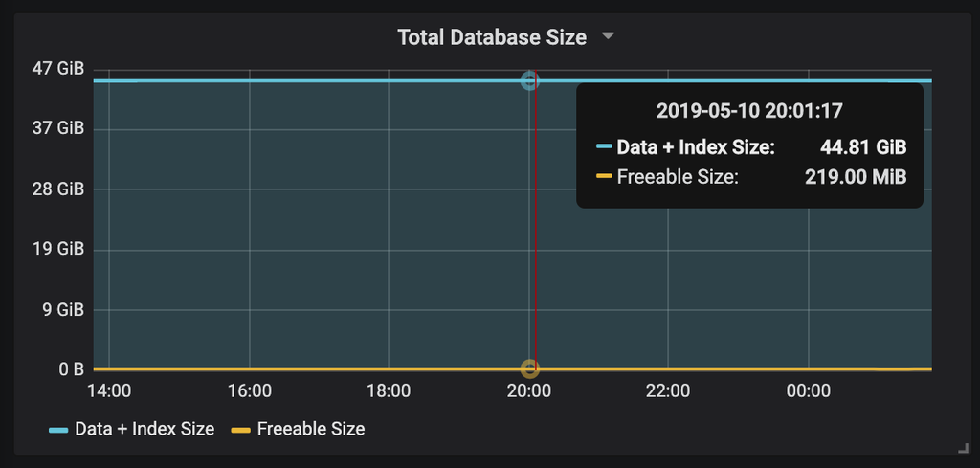Click the Total Database Size panel title
The width and height of the screenshot is (980, 468).
click(491, 37)
